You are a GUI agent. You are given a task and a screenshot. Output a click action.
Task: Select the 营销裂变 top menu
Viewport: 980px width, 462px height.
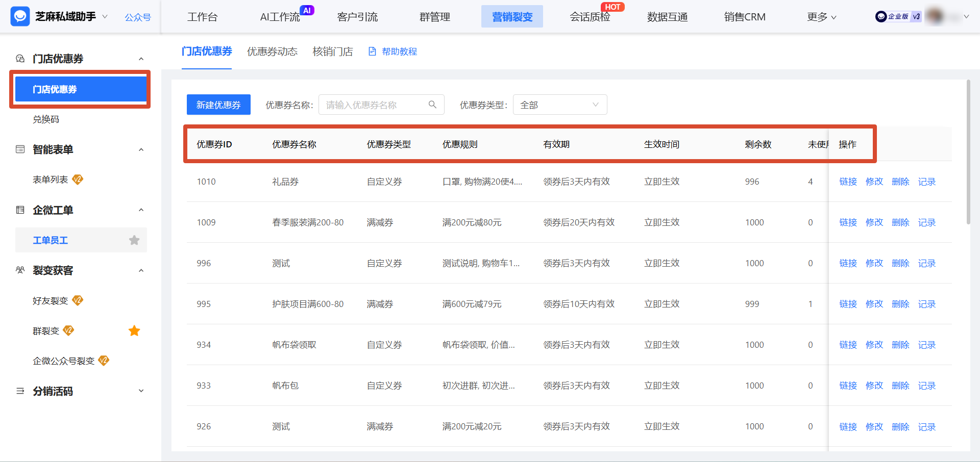(x=512, y=17)
